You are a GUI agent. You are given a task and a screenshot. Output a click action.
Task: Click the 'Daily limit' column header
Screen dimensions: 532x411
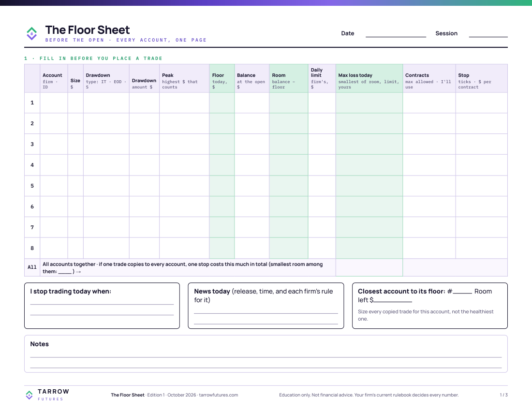coord(322,78)
